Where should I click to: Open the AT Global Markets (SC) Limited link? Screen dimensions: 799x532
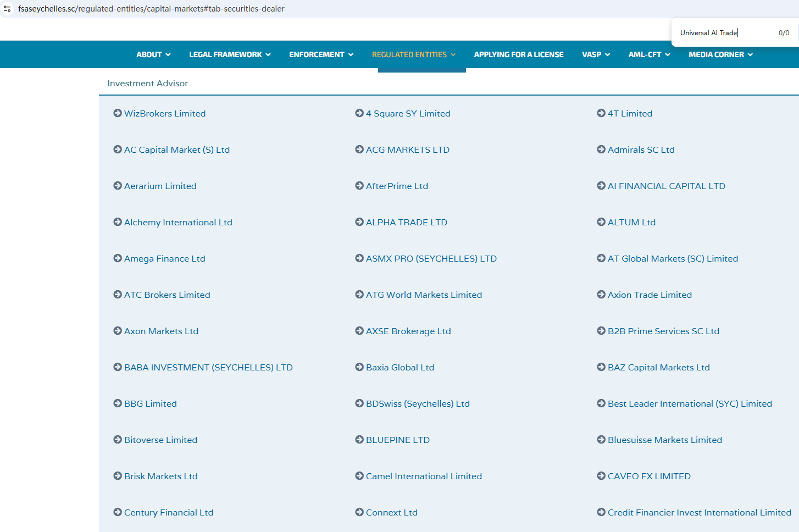tap(673, 258)
